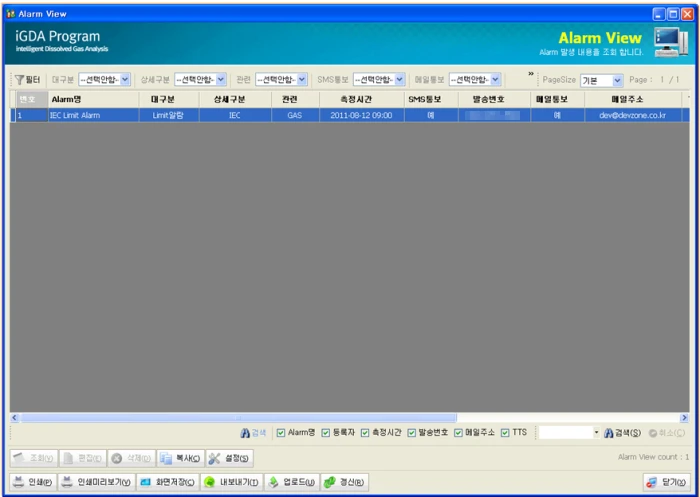Open 설정(S) settings button
Screen dimensions: 700x497
229,458
